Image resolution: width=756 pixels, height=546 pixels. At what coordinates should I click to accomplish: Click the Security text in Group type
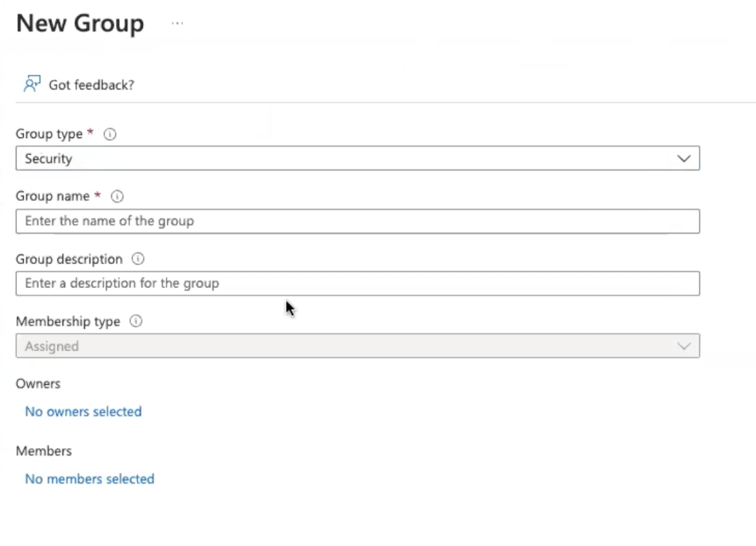48,158
